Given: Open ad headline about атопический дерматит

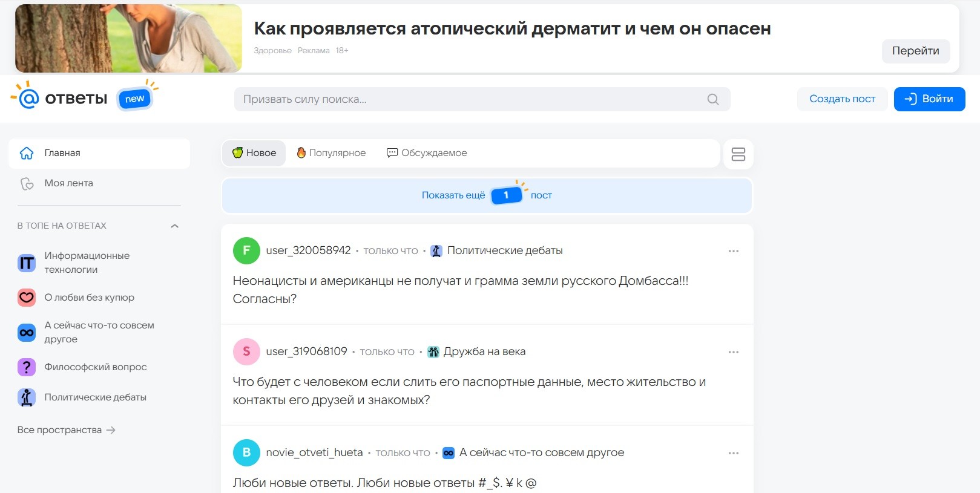Looking at the screenshot, I should point(512,28).
